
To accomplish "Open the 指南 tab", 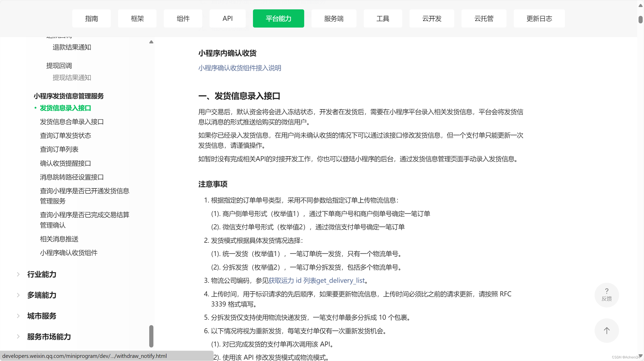I will [92, 18].
